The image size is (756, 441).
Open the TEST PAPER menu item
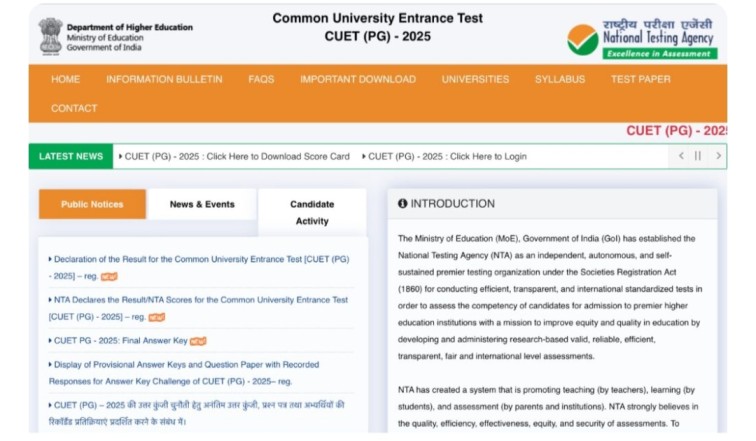coord(640,80)
